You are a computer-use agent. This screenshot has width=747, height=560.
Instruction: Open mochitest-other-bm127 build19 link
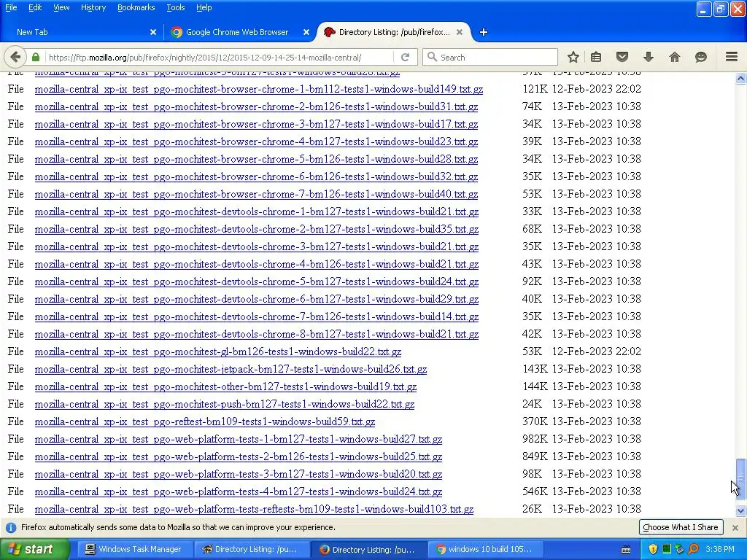tap(226, 386)
